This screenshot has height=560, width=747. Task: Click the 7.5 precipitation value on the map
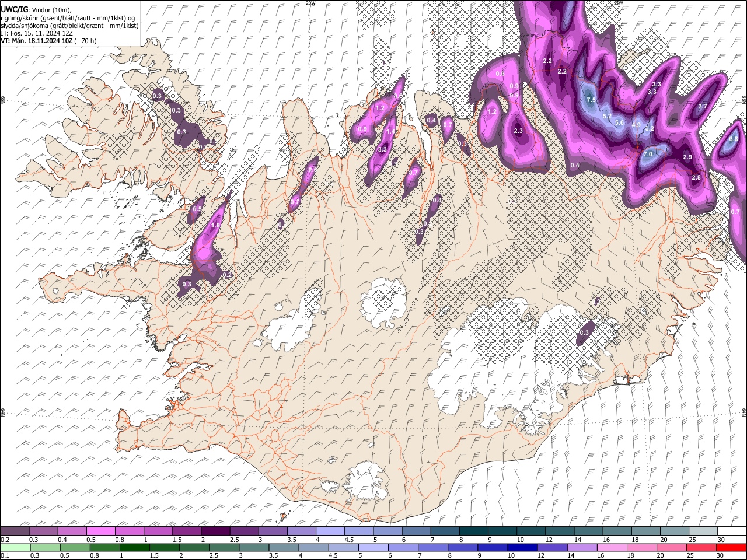(x=591, y=100)
